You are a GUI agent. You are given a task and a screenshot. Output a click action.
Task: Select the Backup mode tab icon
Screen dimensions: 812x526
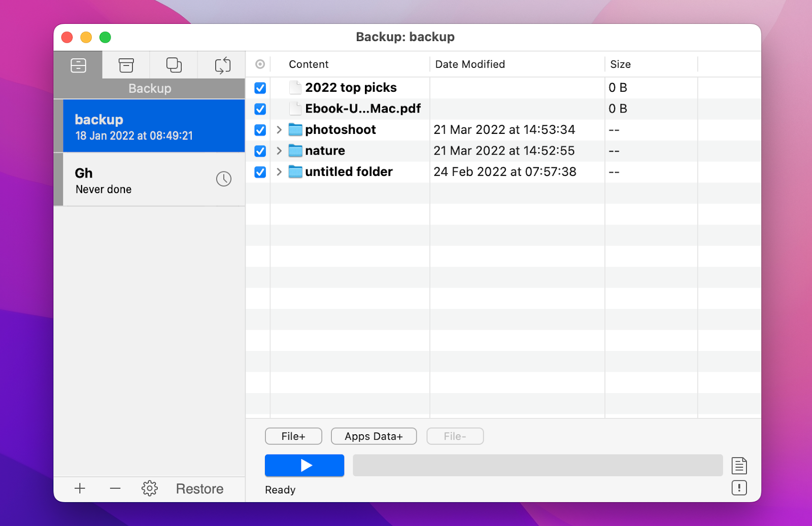tap(78, 65)
